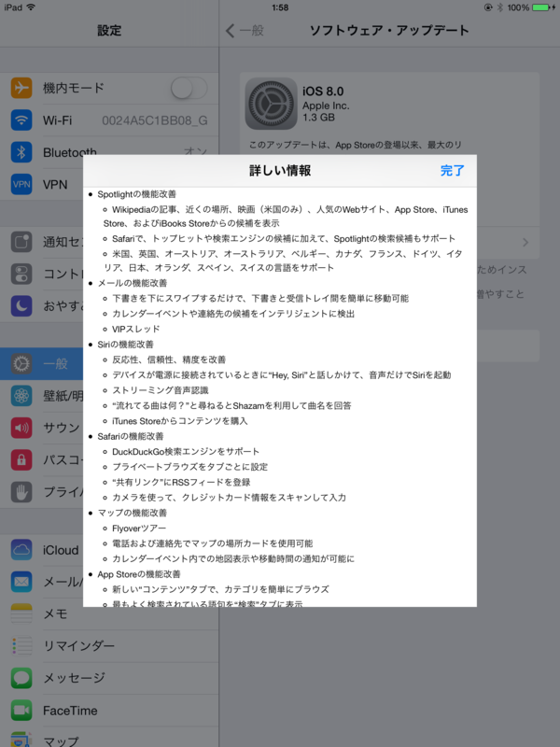Tap the Wi-Fi status bar indicator

click(x=31, y=7)
